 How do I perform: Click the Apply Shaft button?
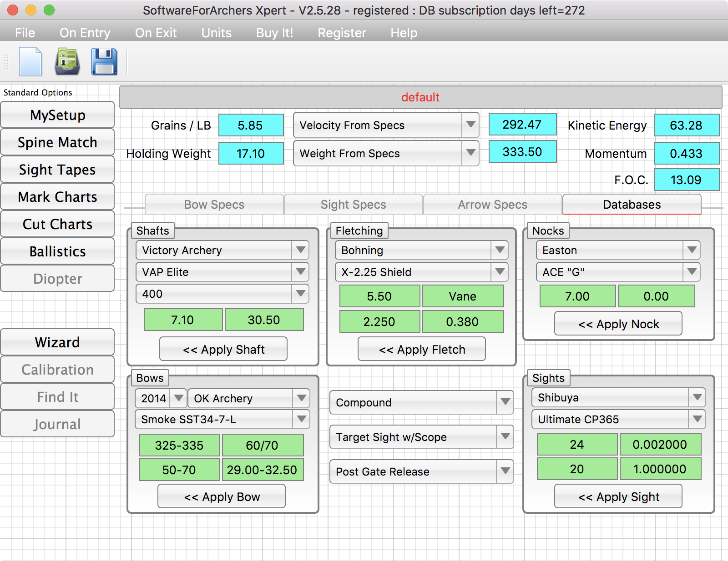[x=223, y=349]
